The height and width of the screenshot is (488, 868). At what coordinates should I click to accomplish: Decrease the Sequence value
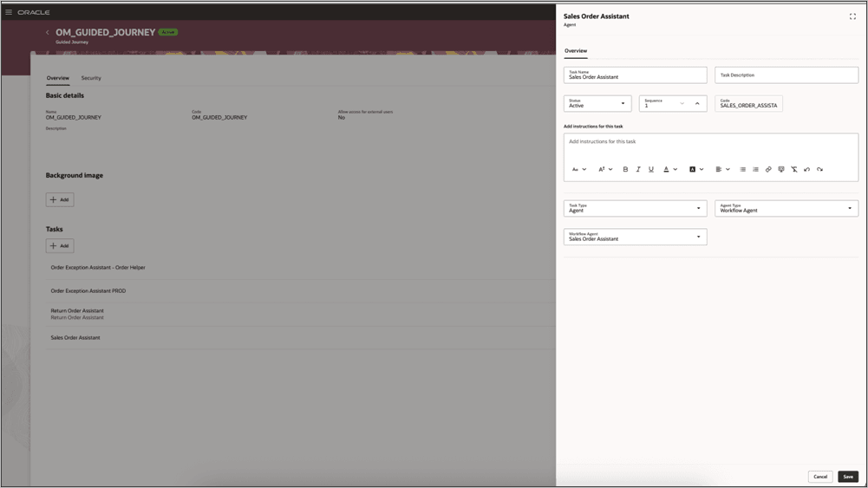[x=682, y=103]
